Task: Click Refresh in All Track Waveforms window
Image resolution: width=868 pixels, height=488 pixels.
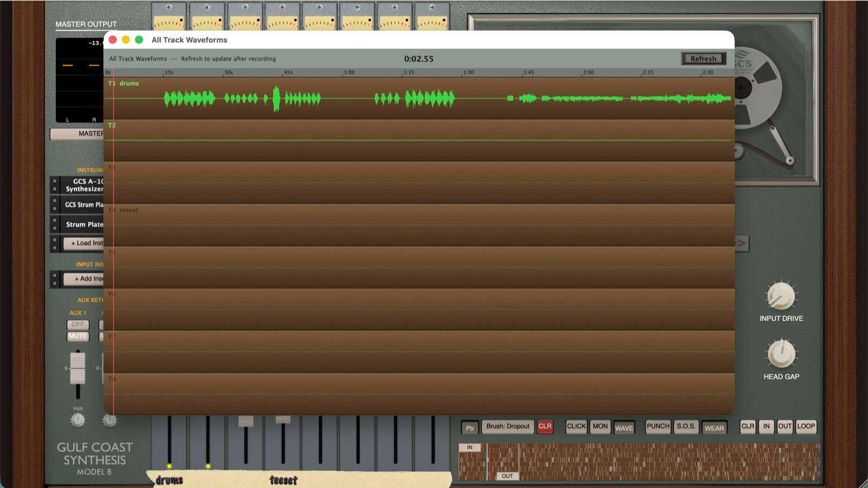Action: 703,59
